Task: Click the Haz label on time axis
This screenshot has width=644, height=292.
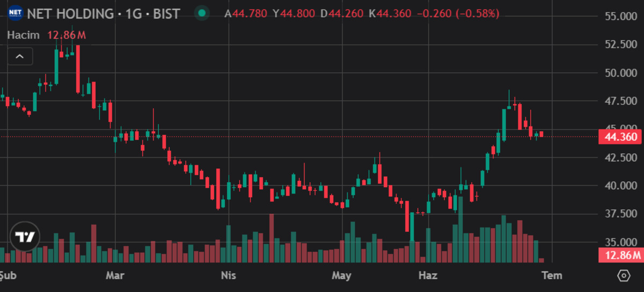Action: 428,275
